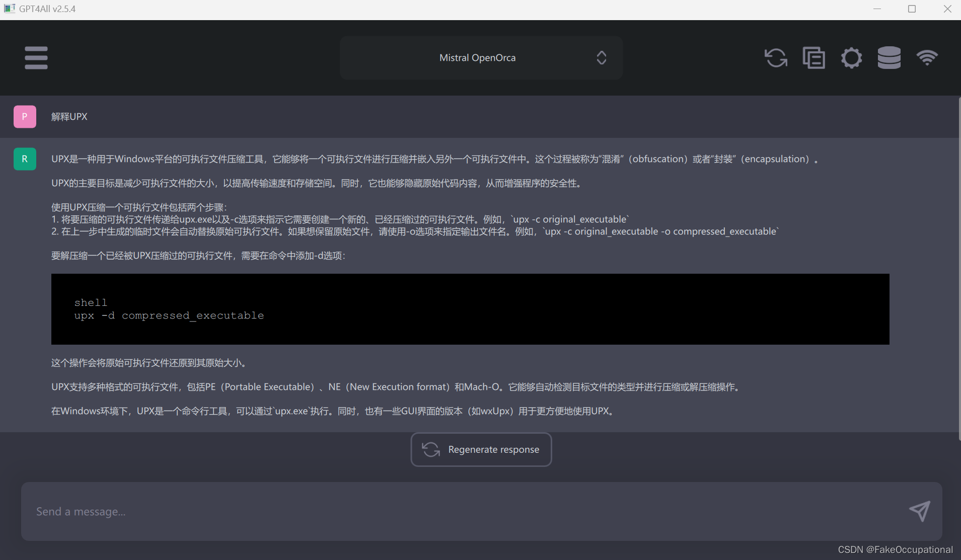Click the network wifi icon
The height and width of the screenshot is (560, 961).
927,58
